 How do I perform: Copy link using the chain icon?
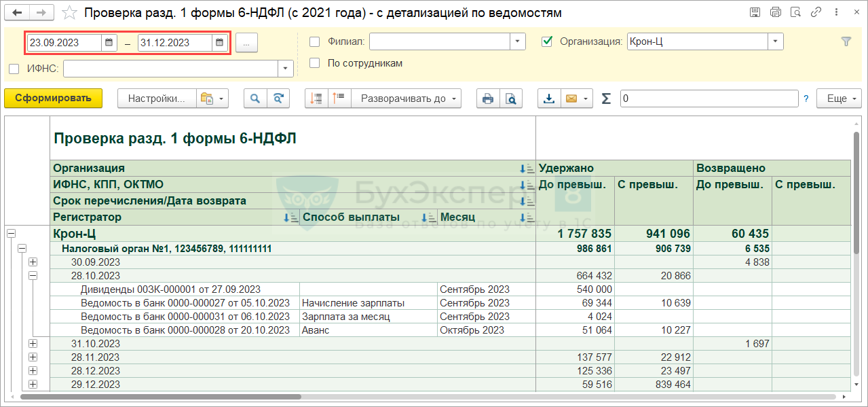(x=818, y=13)
